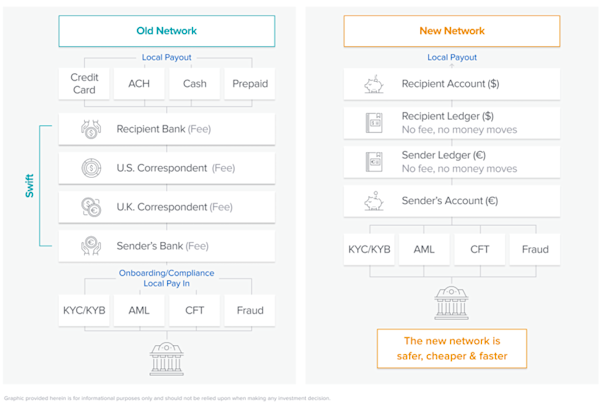Click the Fraud box in New Network
Viewport: 600px width, 405px height.
click(535, 249)
